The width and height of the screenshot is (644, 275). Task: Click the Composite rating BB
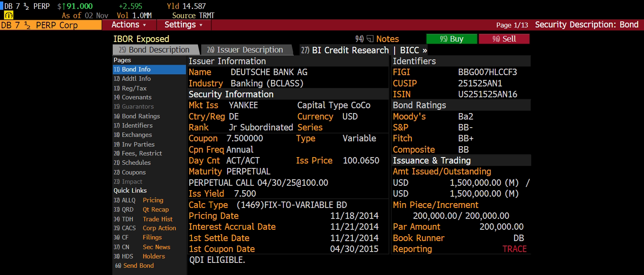click(x=464, y=150)
